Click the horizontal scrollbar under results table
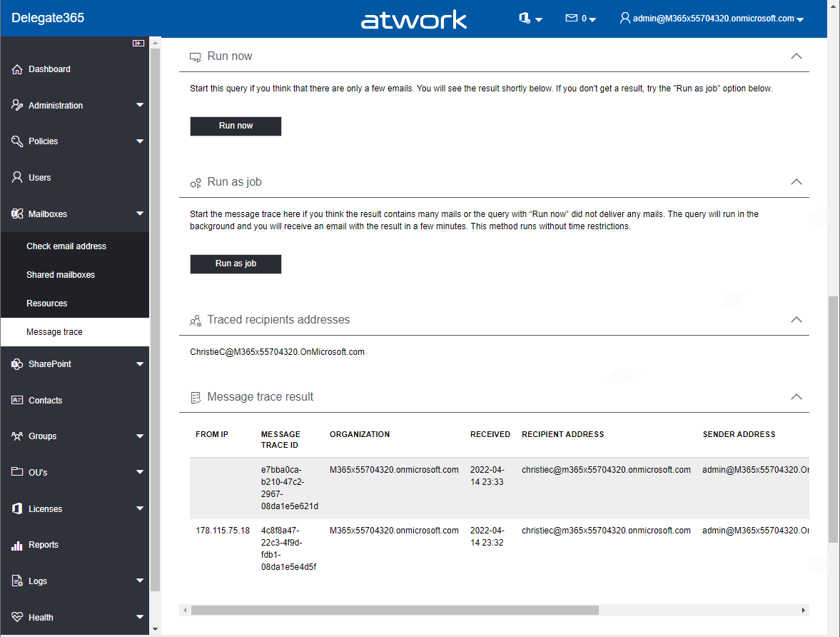840x637 pixels. coord(394,611)
